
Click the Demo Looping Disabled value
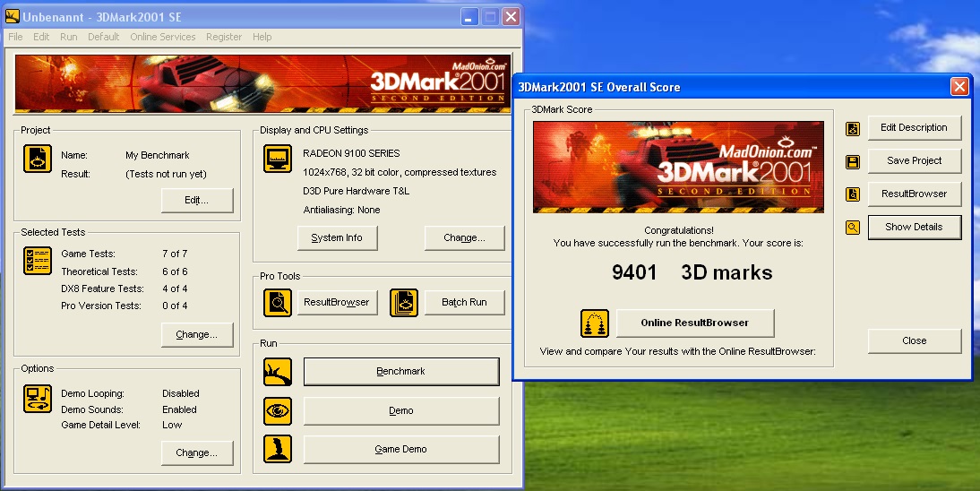coord(181,393)
